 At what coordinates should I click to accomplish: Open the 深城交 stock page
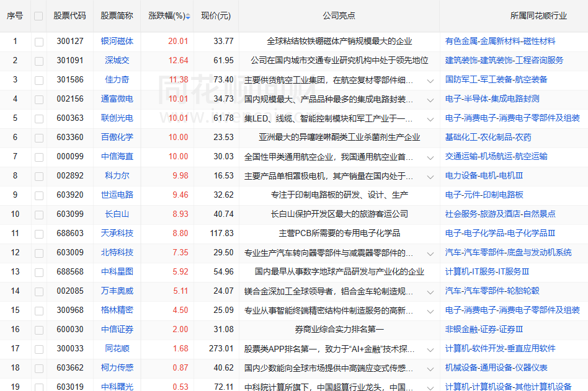coord(117,60)
